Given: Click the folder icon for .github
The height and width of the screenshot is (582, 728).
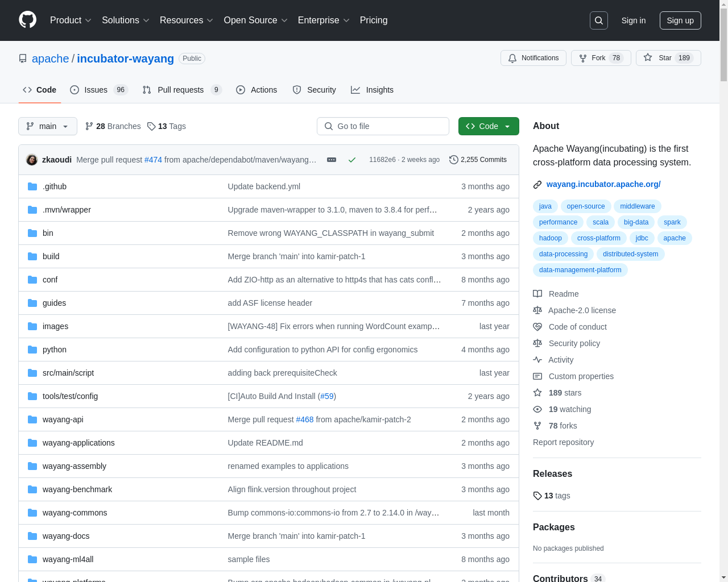Looking at the screenshot, I should 32,186.
